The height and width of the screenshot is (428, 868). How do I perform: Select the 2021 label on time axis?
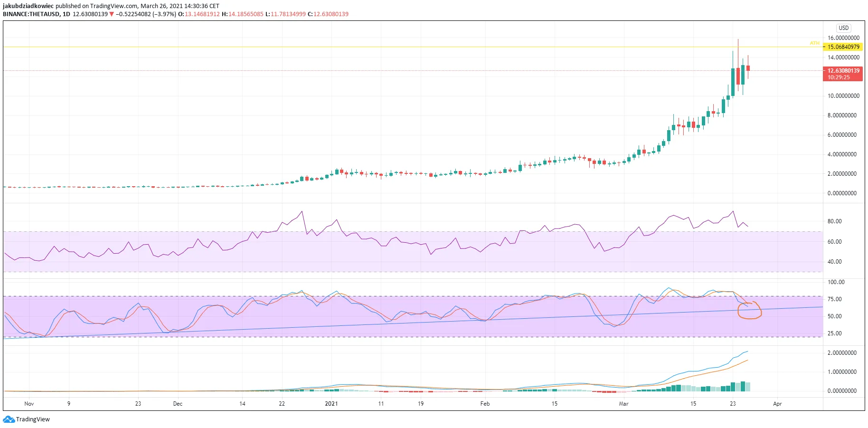coord(331,404)
